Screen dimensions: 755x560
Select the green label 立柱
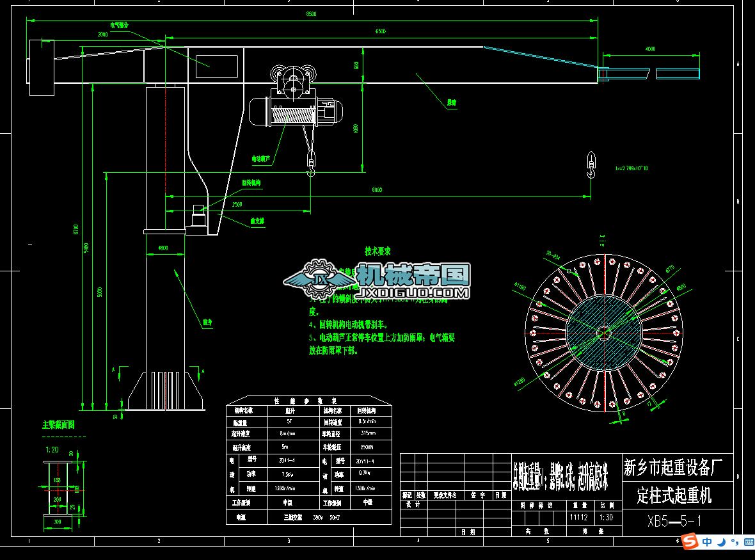pyautogui.click(x=207, y=322)
